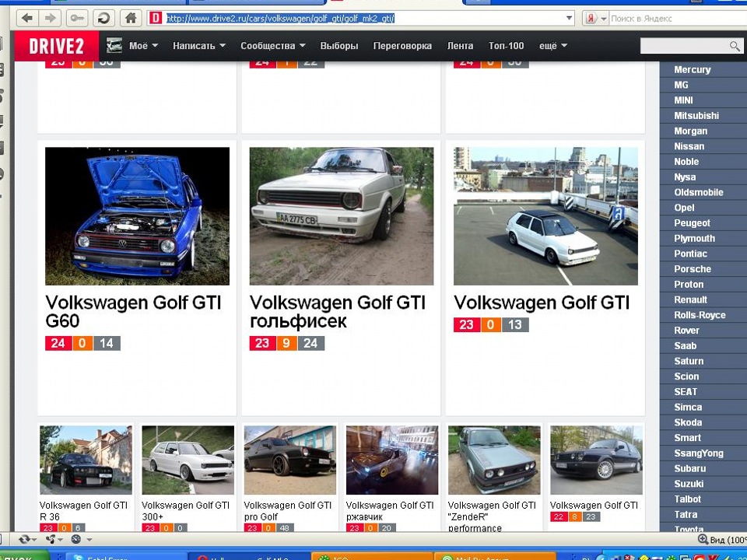Viewport: 747px width, 560px height.
Task: Open the Golf GTI ZendeR performance thumbnail
Action: [x=494, y=460]
